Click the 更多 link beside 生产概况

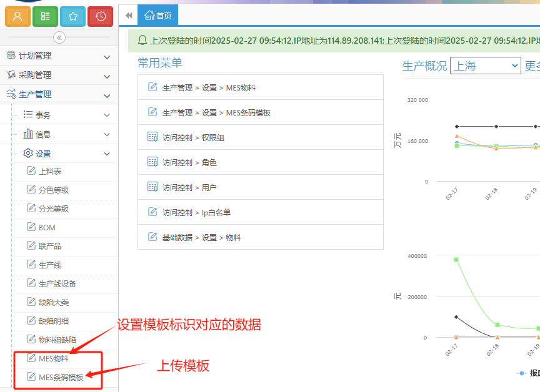(x=532, y=66)
